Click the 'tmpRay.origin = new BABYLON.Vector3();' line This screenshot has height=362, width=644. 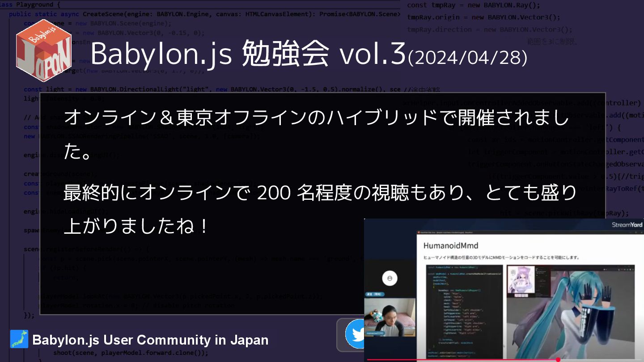click(x=483, y=17)
